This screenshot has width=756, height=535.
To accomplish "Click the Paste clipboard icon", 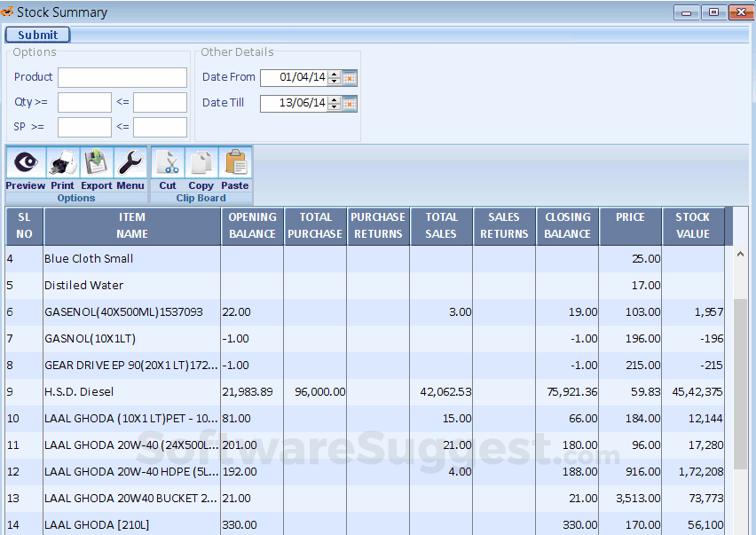I will [234, 162].
